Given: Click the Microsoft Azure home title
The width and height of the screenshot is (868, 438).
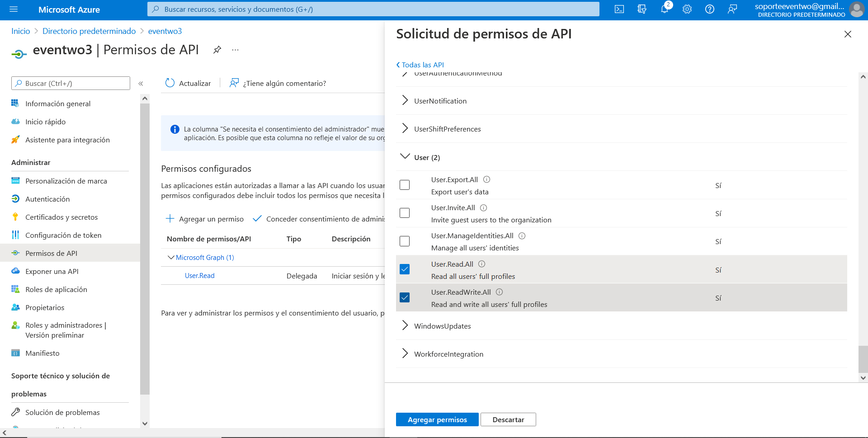Looking at the screenshot, I should click(x=69, y=9).
